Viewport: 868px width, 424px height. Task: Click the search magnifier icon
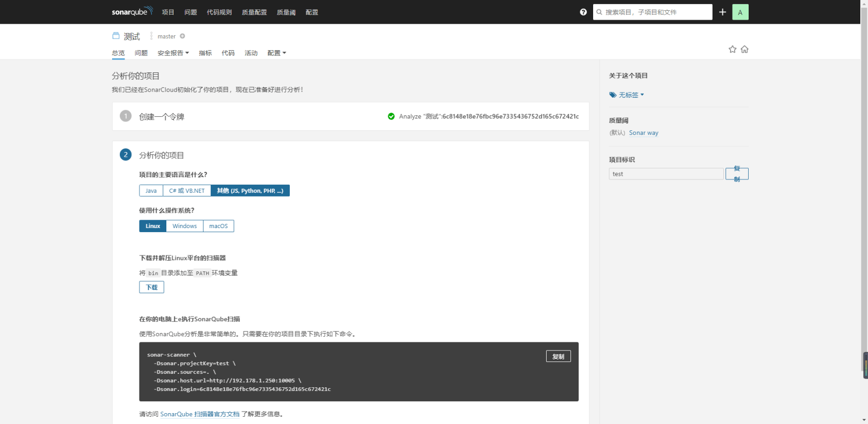point(599,12)
